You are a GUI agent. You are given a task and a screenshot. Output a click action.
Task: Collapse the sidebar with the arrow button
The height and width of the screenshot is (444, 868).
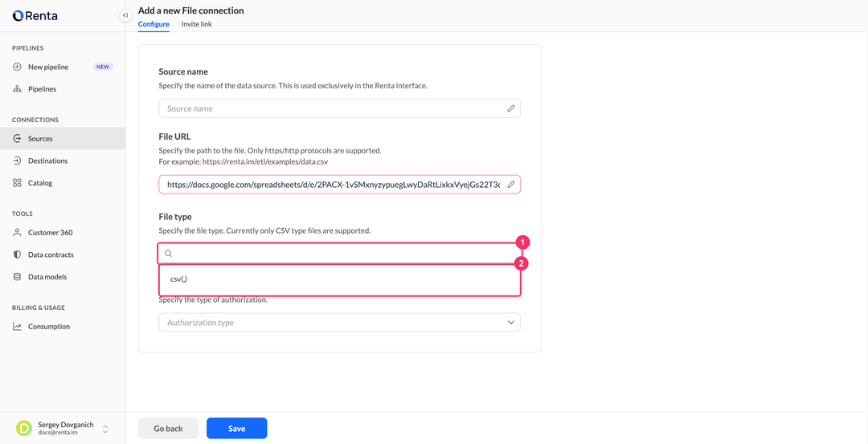(x=125, y=15)
